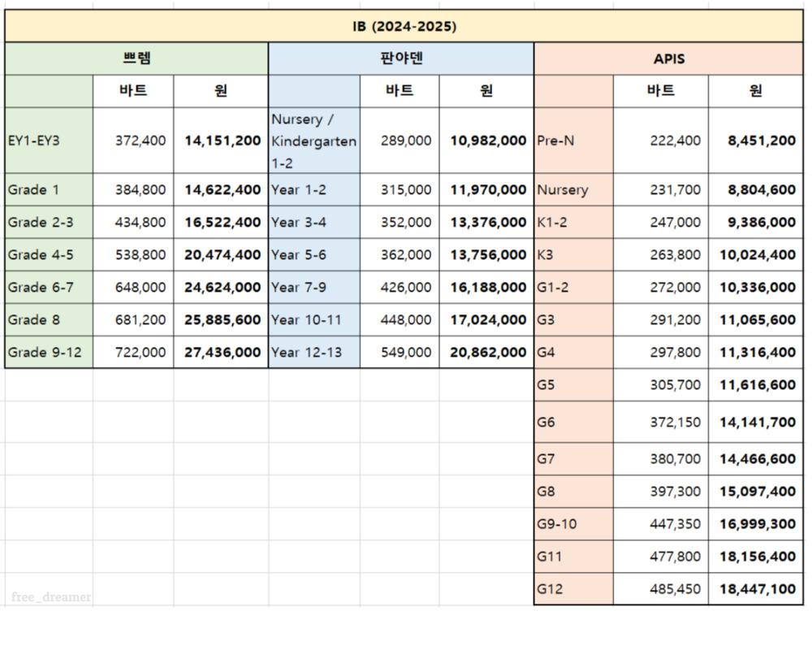Click the Grade 4-5 label cell

click(x=50, y=255)
